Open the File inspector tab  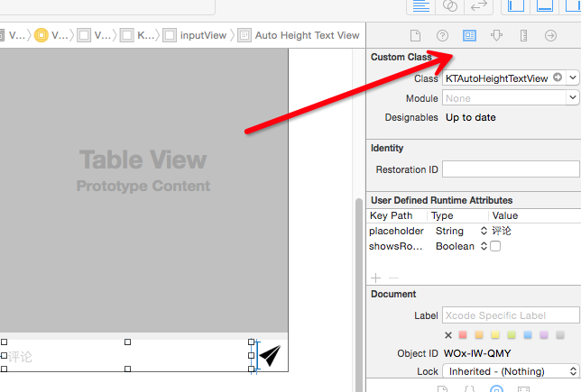click(415, 35)
